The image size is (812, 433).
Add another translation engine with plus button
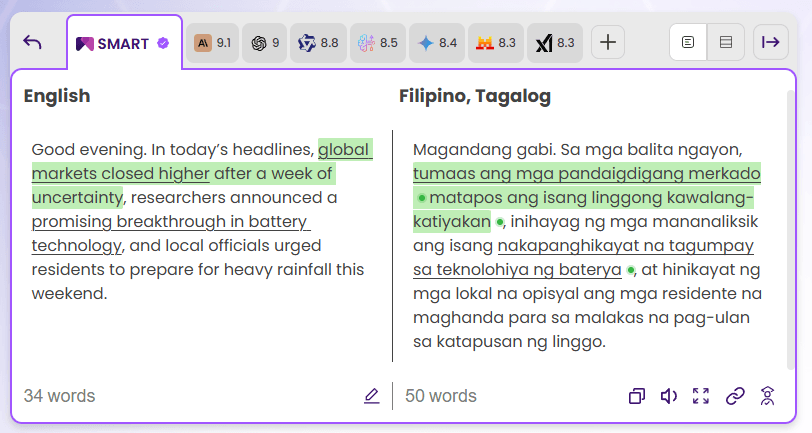(x=608, y=42)
